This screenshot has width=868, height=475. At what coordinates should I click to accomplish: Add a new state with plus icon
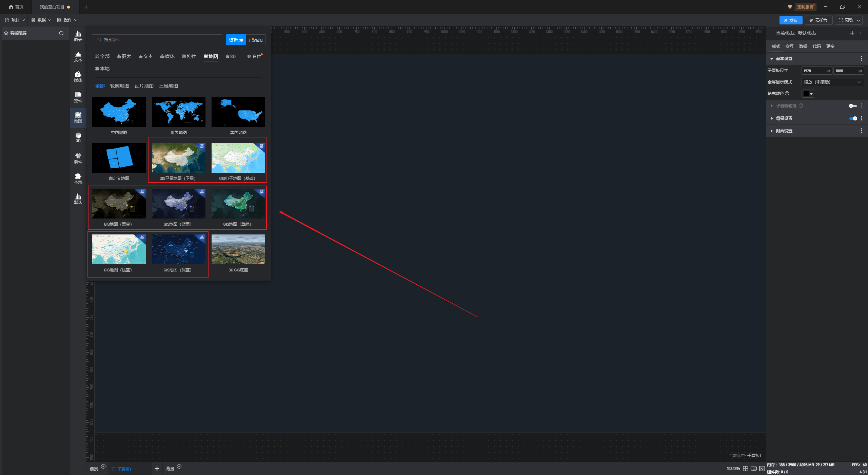click(852, 33)
